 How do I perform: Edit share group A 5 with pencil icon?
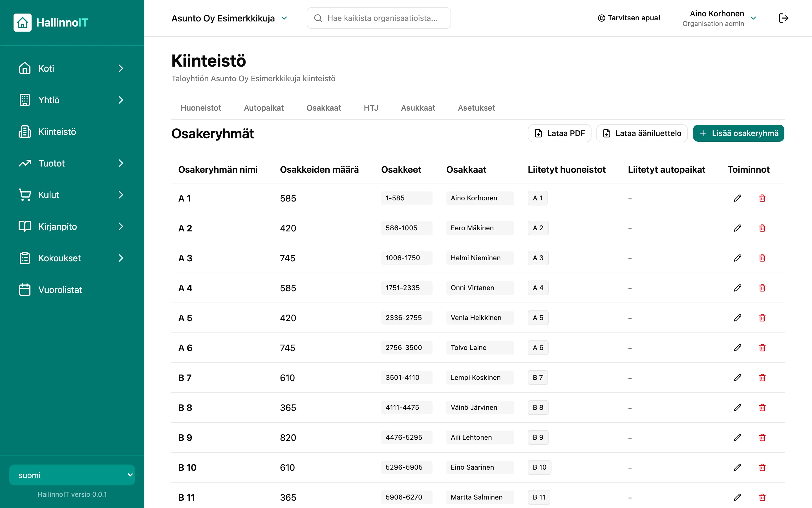(x=738, y=318)
